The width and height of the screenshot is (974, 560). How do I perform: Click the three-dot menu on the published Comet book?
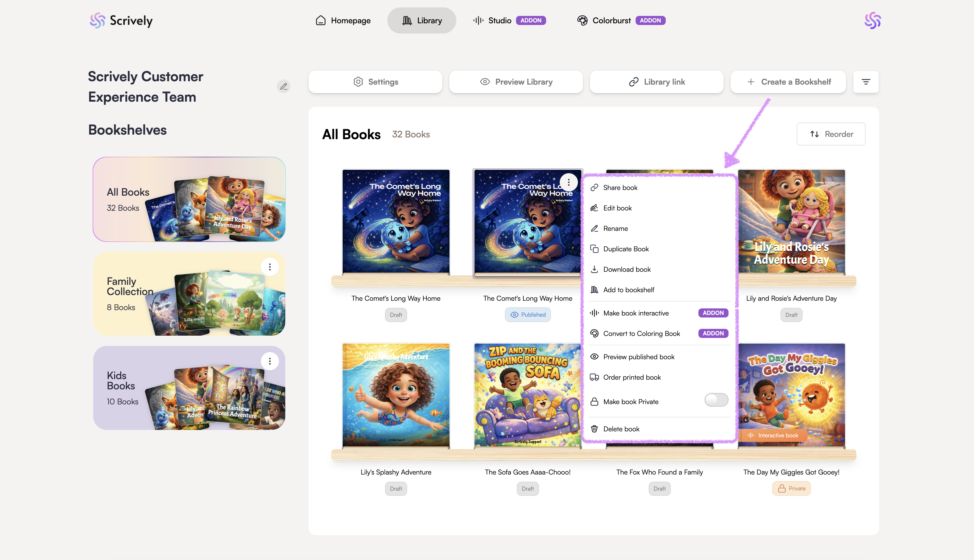click(x=568, y=182)
